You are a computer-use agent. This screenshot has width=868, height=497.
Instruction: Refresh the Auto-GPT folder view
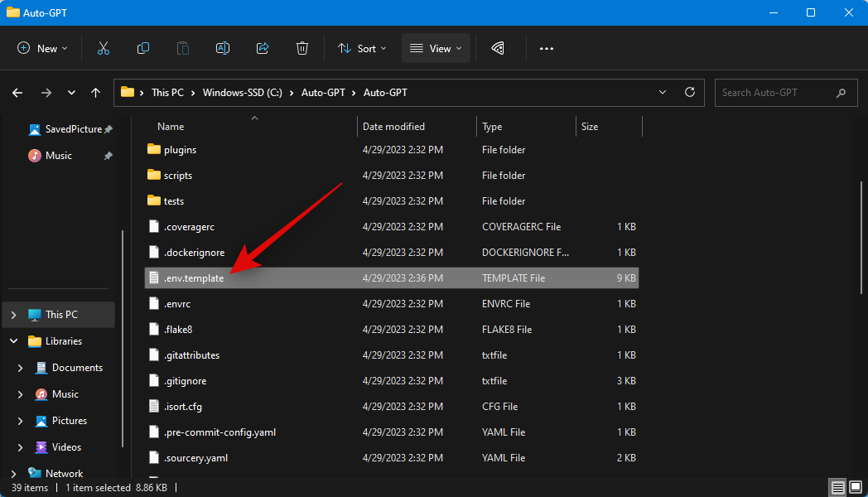(690, 92)
